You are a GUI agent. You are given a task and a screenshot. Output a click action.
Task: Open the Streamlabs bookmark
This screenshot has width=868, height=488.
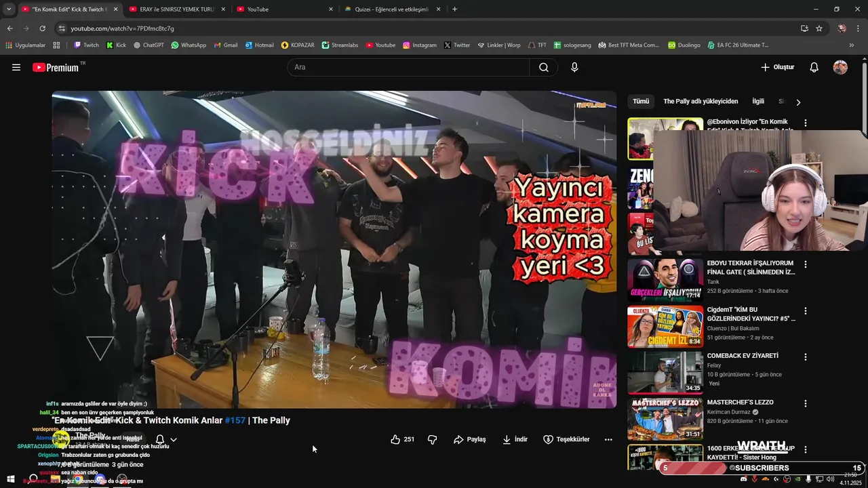pos(340,45)
